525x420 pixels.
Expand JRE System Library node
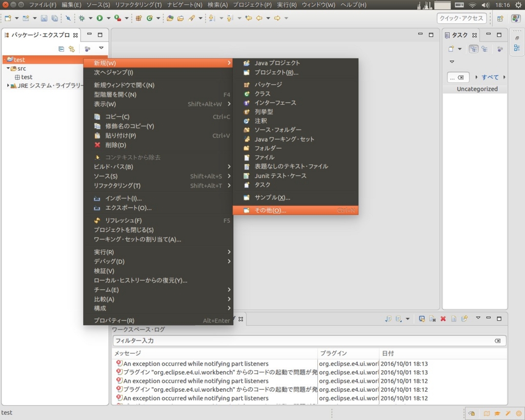click(x=8, y=86)
